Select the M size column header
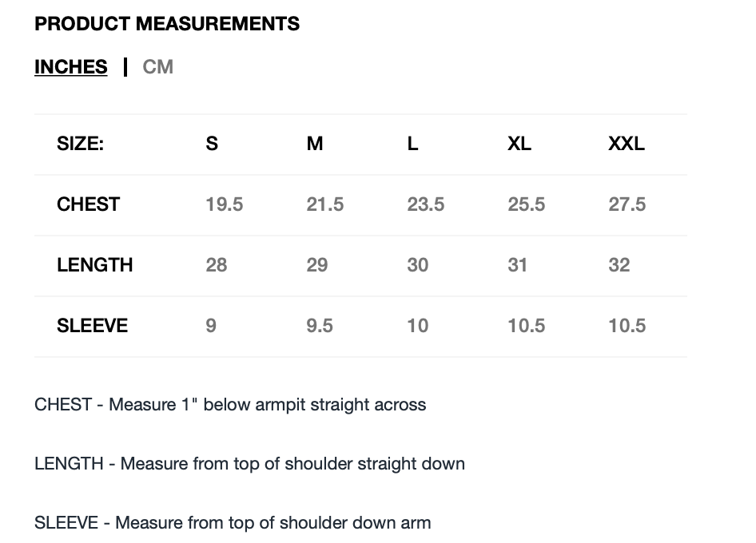 [315, 144]
